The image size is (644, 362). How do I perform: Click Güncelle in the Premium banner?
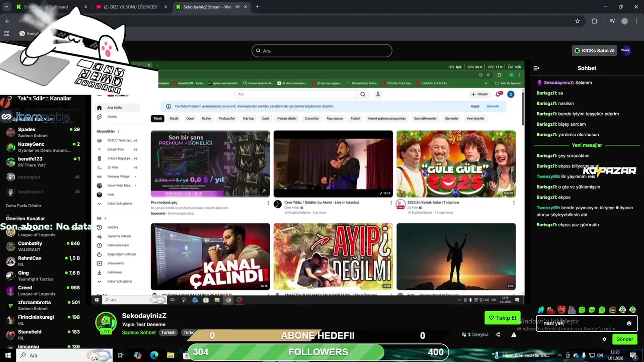click(493, 106)
